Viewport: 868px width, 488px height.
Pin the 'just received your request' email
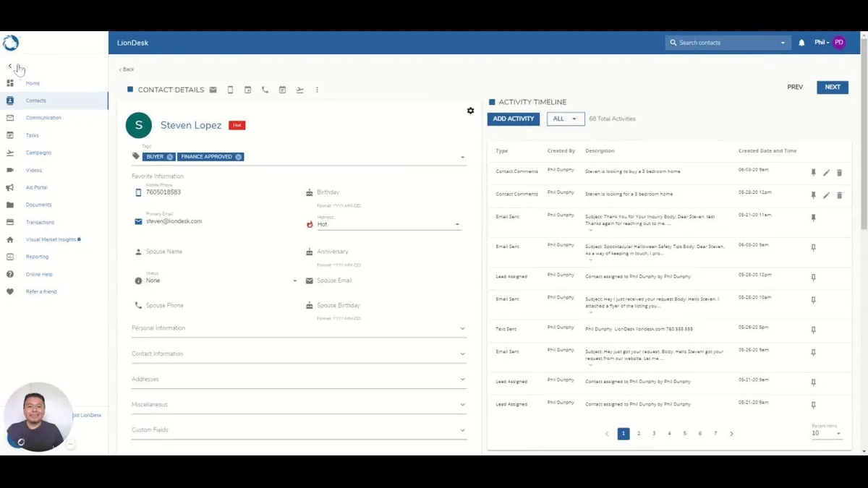pyautogui.click(x=813, y=300)
